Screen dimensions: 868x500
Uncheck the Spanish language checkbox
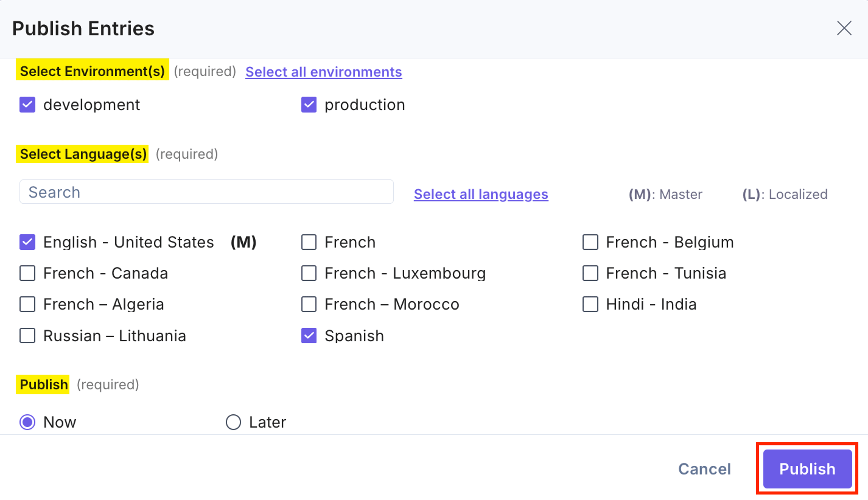click(x=309, y=336)
